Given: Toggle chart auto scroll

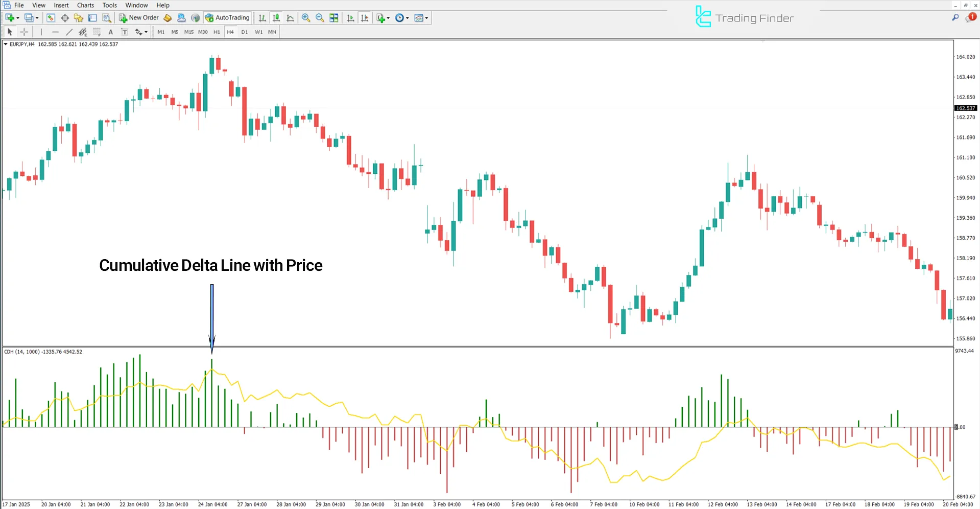Looking at the screenshot, I should tap(350, 17).
